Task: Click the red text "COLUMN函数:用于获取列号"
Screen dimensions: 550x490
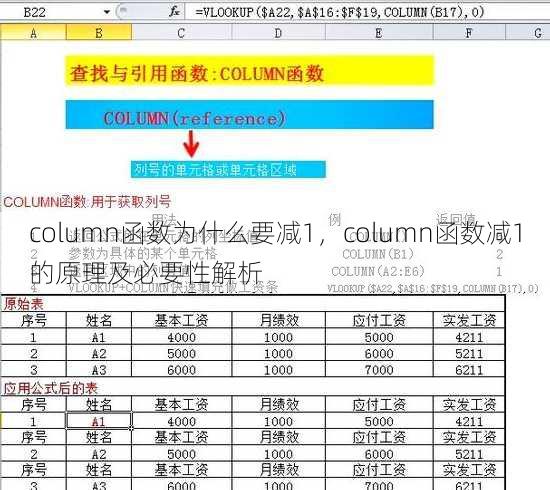Action: click(87, 202)
